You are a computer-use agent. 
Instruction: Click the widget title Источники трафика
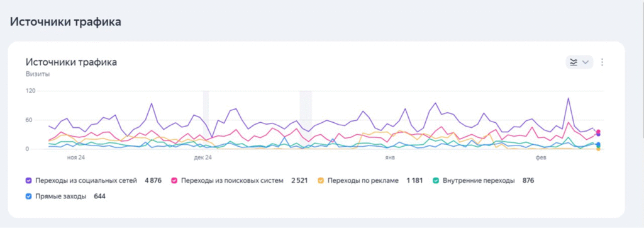pos(72,62)
